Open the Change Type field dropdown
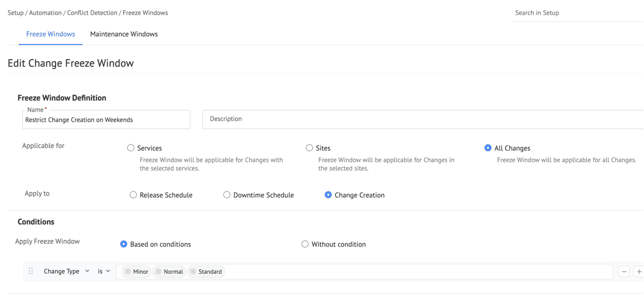Image resolution: width=644 pixels, height=298 pixels. click(66, 271)
